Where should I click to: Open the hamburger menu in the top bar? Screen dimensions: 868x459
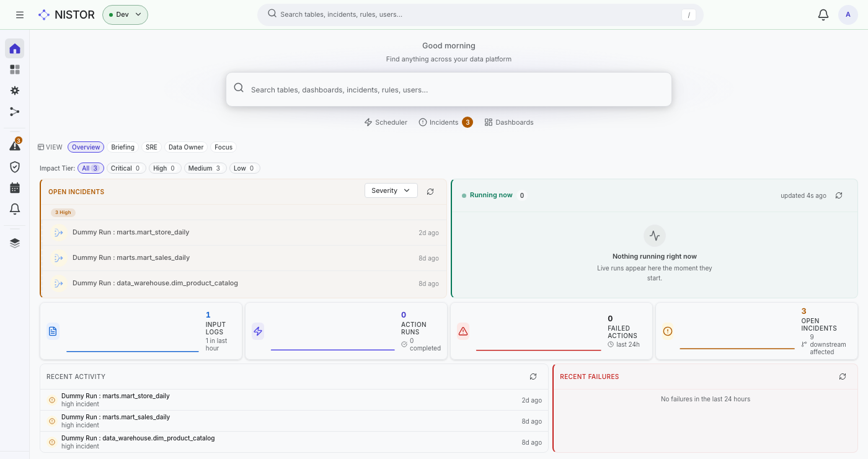click(20, 15)
